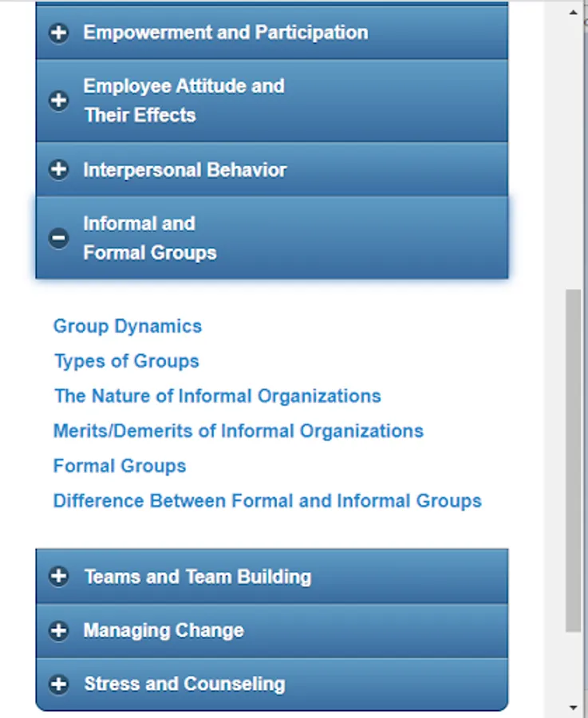Open the Types of Groups link
This screenshot has width=588, height=718.
click(126, 361)
